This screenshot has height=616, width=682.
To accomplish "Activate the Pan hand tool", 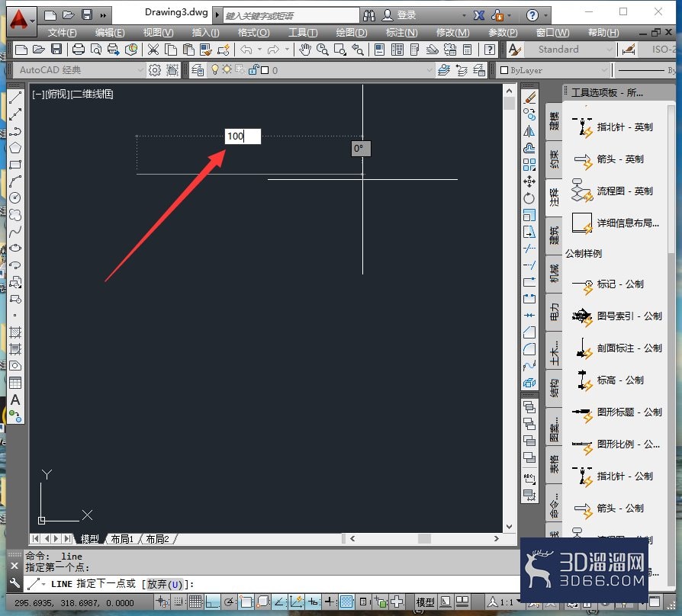I will [x=305, y=50].
